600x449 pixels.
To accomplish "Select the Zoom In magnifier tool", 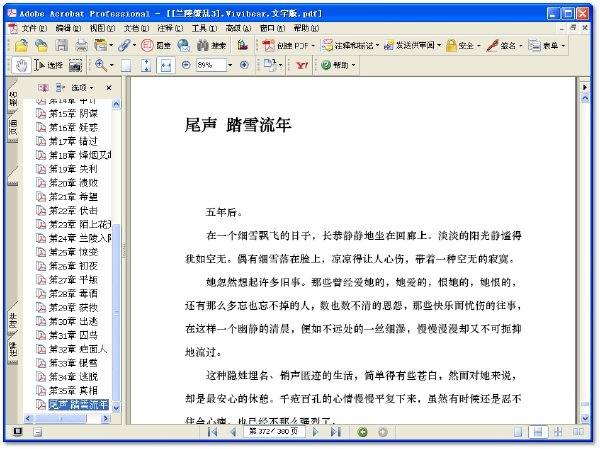I will click(101, 65).
